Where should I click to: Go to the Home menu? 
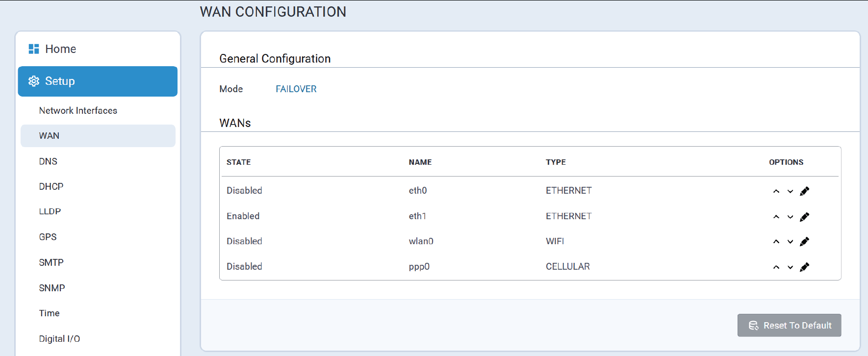point(60,49)
